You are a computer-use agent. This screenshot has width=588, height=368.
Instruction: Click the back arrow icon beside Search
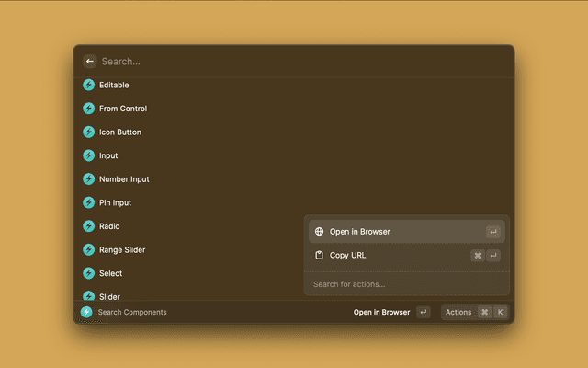pyautogui.click(x=90, y=62)
